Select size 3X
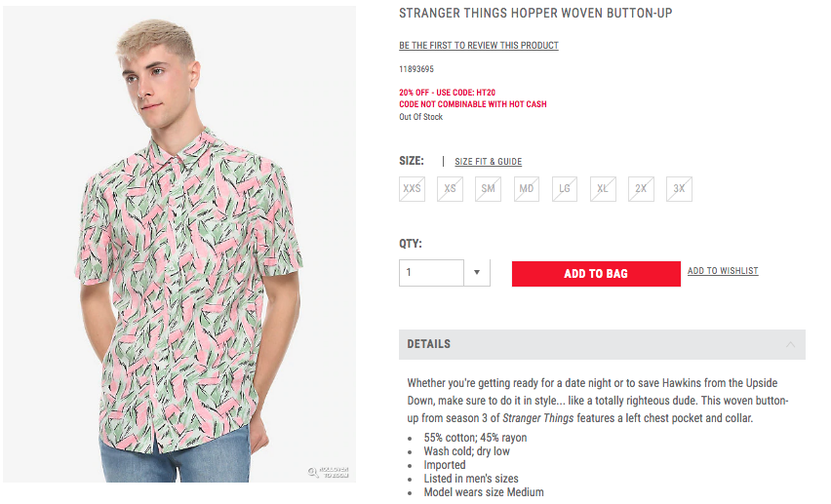This screenshot has width=831, height=504. pyautogui.click(x=679, y=188)
